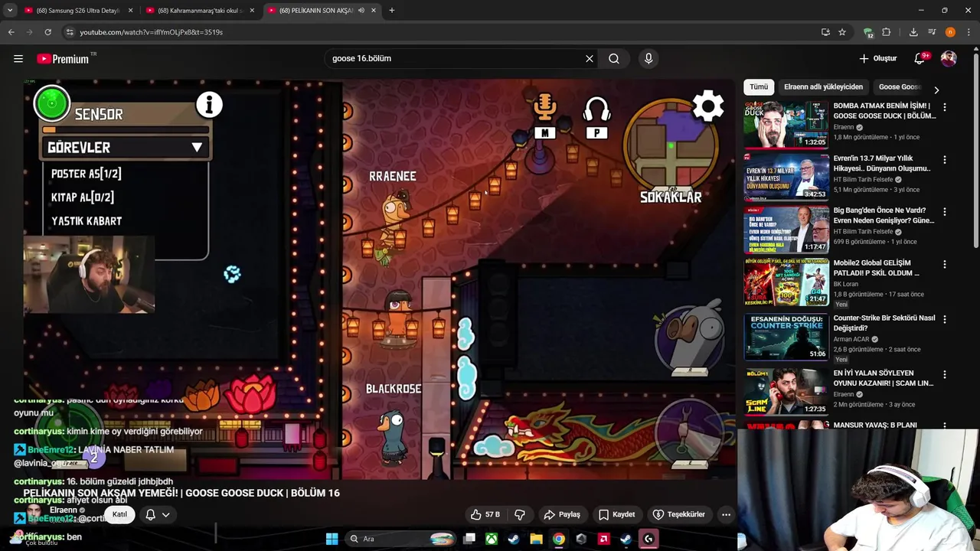Bookmark this page with the star icon
Image resolution: width=980 pixels, height=551 pixels.
(842, 32)
